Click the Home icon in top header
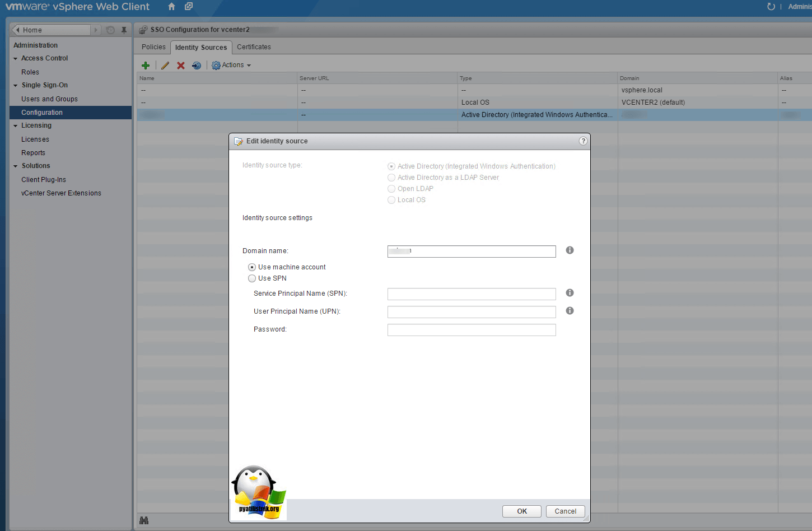The width and height of the screenshot is (812, 531). point(171,7)
